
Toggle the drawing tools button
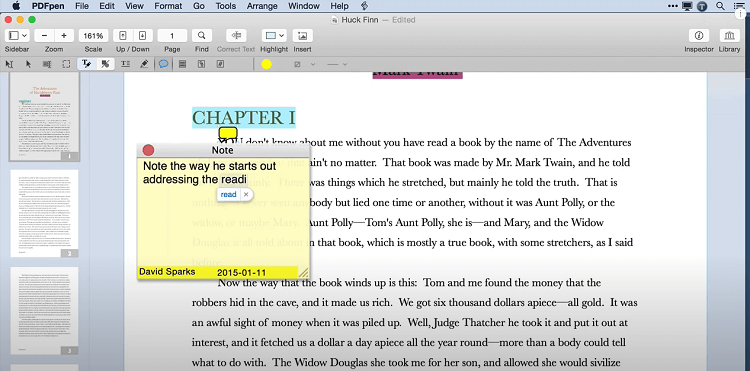coord(105,64)
